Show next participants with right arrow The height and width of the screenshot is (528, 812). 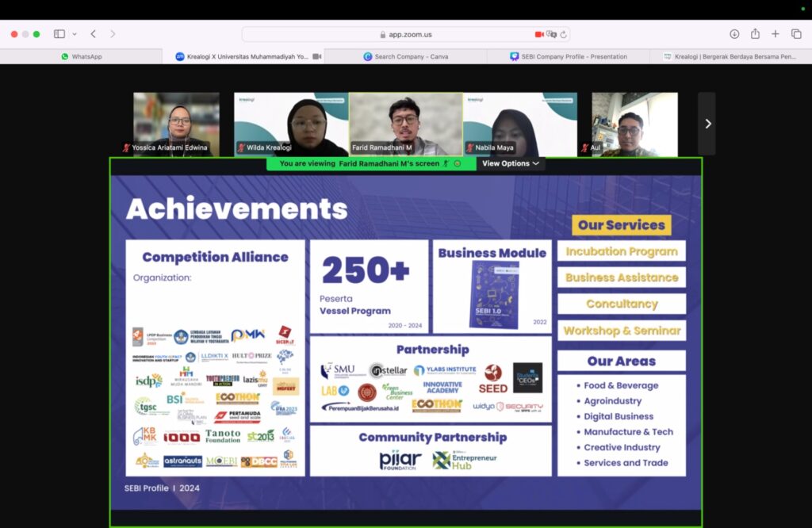click(x=707, y=124)
